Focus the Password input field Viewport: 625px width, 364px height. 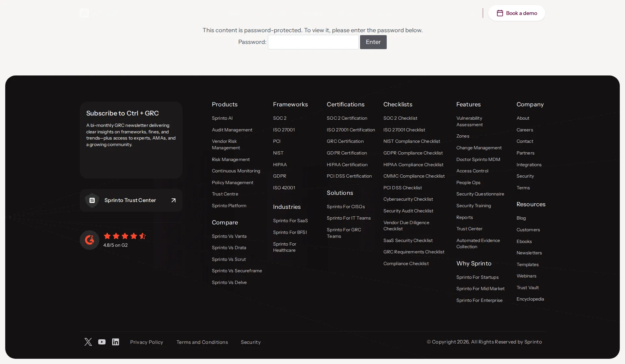click(313, 42)
